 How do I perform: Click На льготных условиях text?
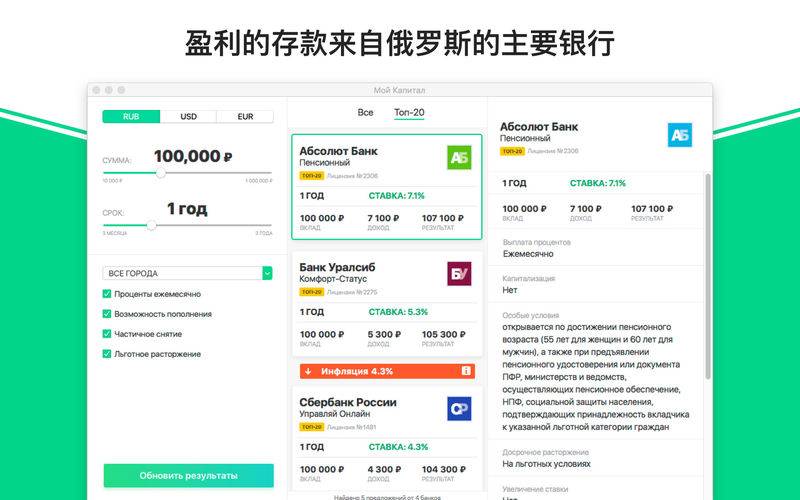tap(546, 464)
